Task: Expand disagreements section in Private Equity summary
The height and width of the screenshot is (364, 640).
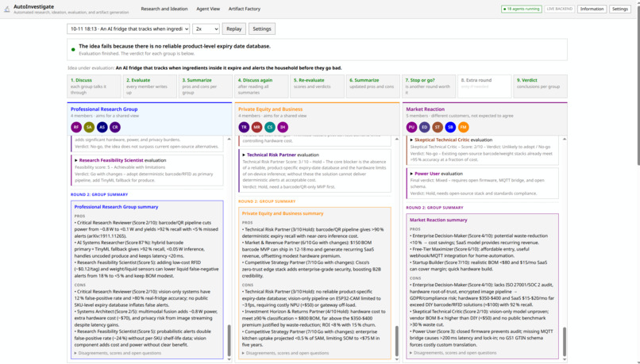Action: point(285,353)
